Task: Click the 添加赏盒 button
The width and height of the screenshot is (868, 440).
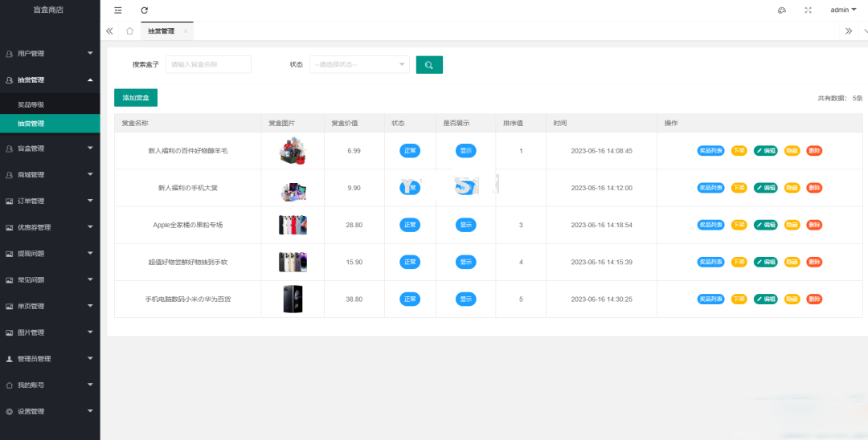Action: (136, 98)
